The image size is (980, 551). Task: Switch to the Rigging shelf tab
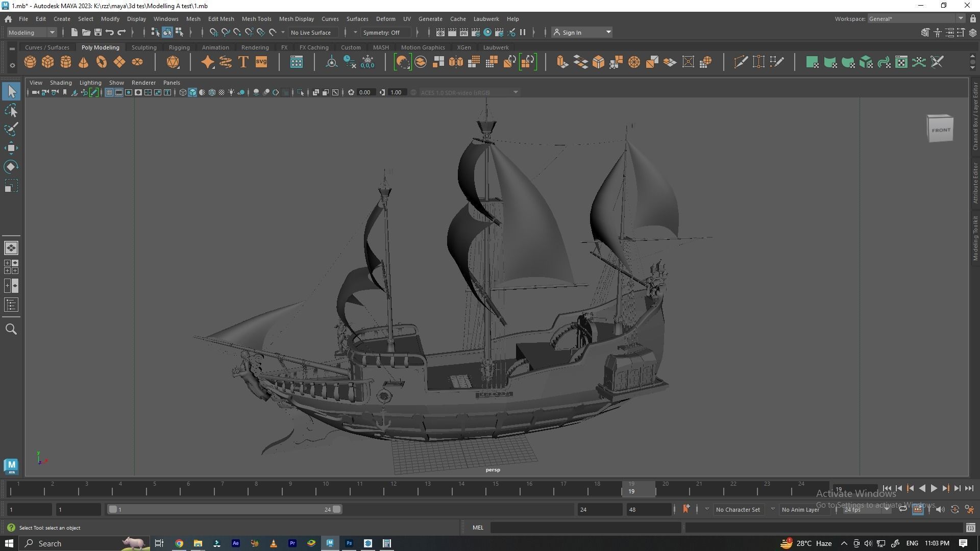(179, 47)
